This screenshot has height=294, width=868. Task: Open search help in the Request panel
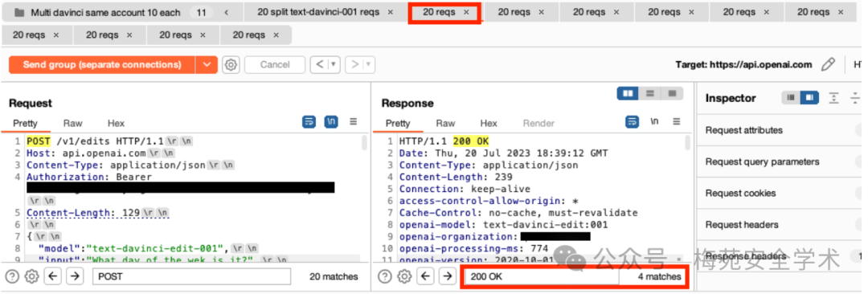click(x=12, y=276)
